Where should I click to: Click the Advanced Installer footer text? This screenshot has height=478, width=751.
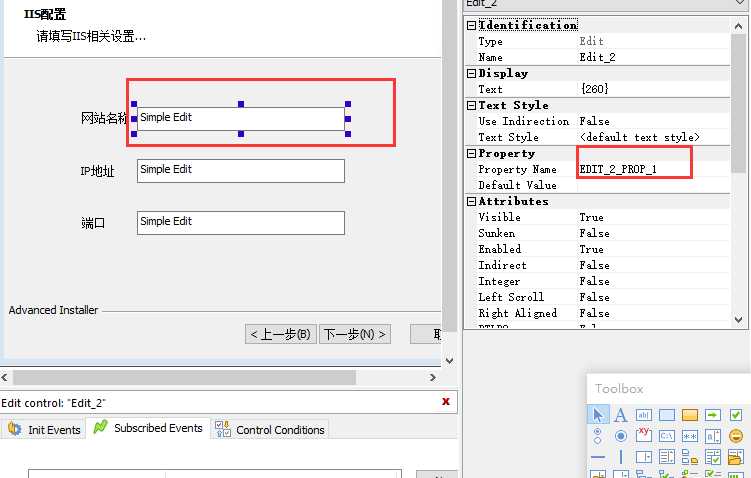[x=53, y=310]
